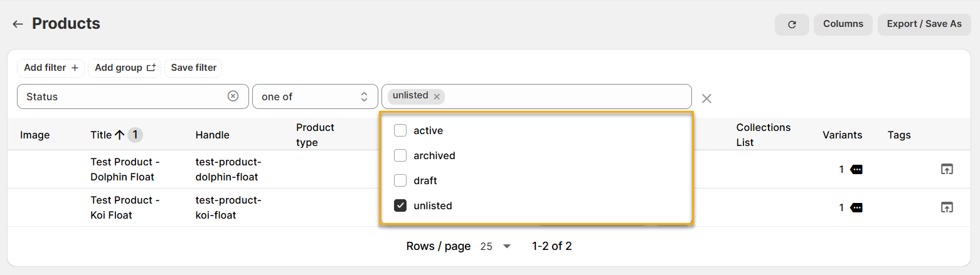The image size is (980, 275).
Task: Check the archived status checkbox
Action: click(400, 155)
